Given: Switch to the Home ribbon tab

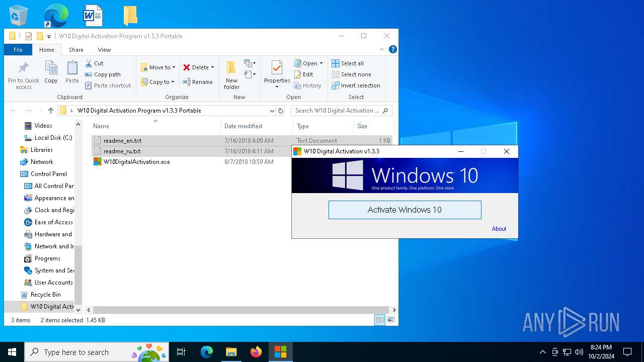Looking at the screenshot, I should [47, 50].
